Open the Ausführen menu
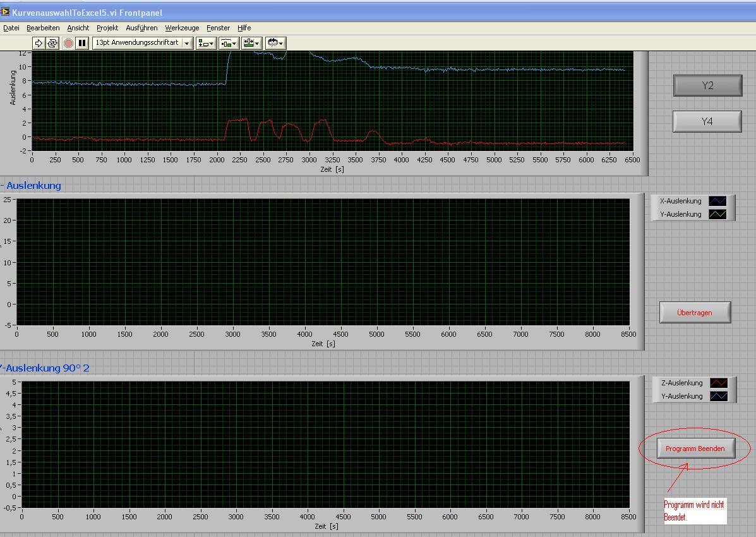Viewport: 756px width, 537px height. pos(141,28)
